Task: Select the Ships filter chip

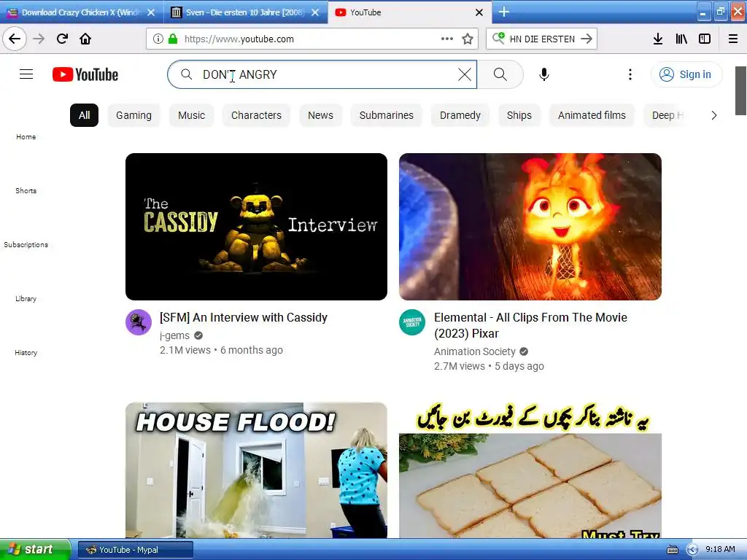Action: pos(519,115)
